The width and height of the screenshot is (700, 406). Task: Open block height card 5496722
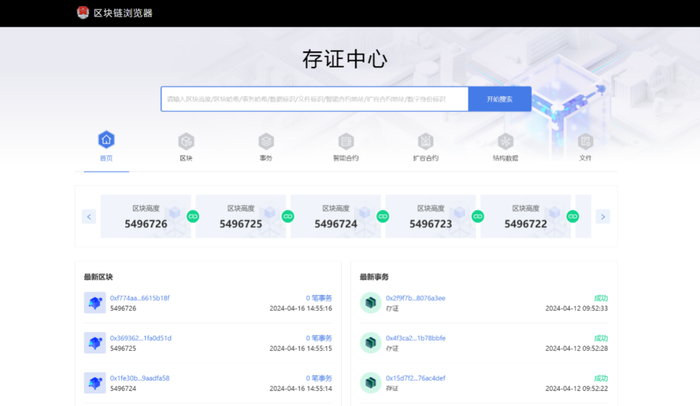point(525,217)
